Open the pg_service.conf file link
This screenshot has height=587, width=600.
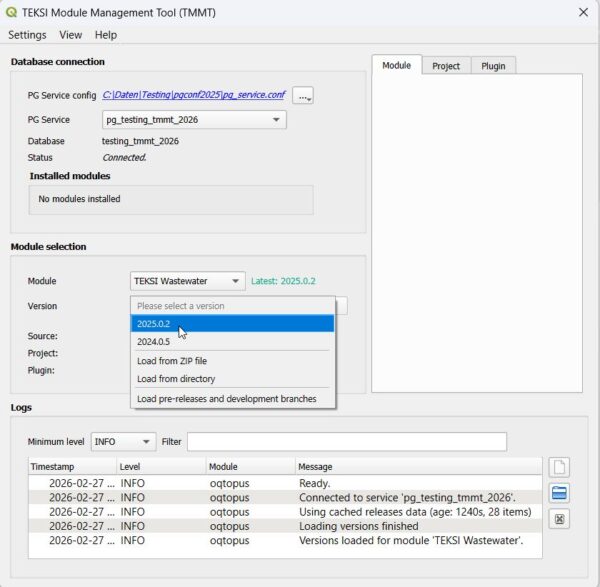click(x=193, y=95)
